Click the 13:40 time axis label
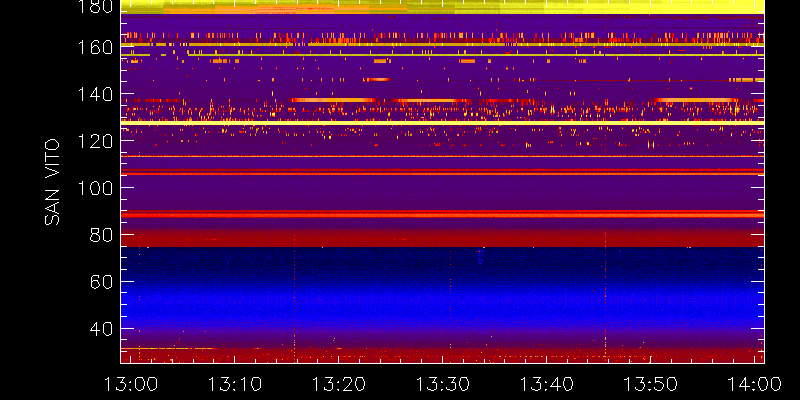800x400 pixels. point(547,384)
